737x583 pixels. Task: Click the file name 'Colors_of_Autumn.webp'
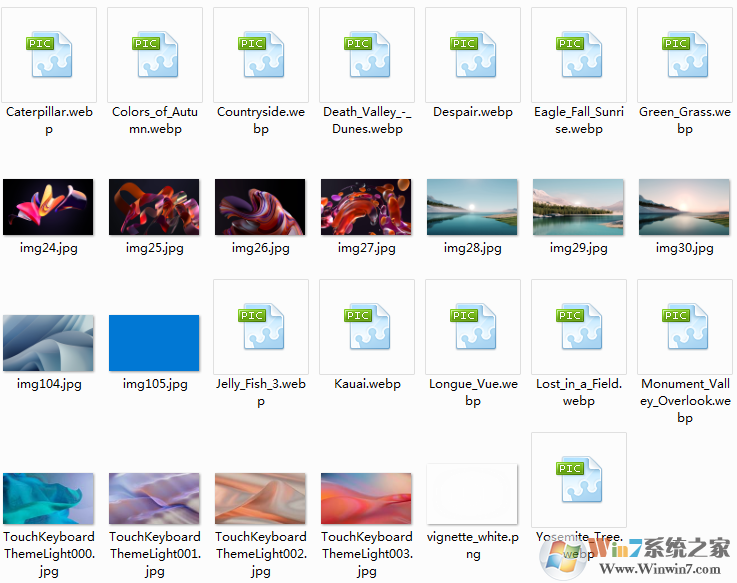point(155,120)
